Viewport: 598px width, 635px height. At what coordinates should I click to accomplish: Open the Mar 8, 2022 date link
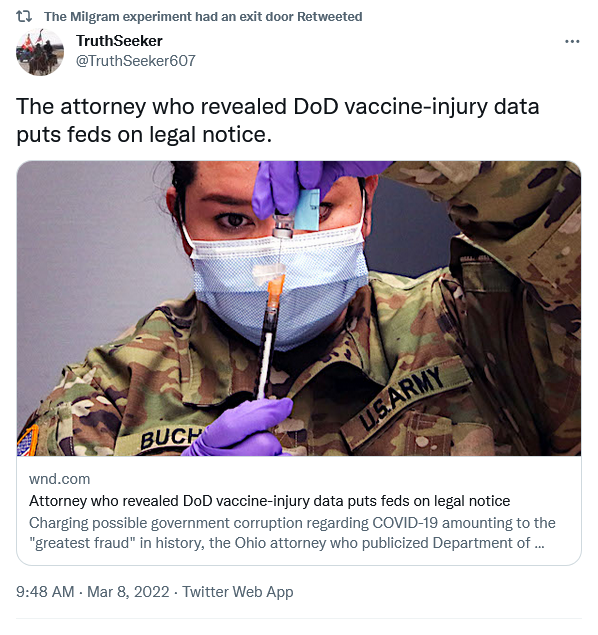click(128, 592)
